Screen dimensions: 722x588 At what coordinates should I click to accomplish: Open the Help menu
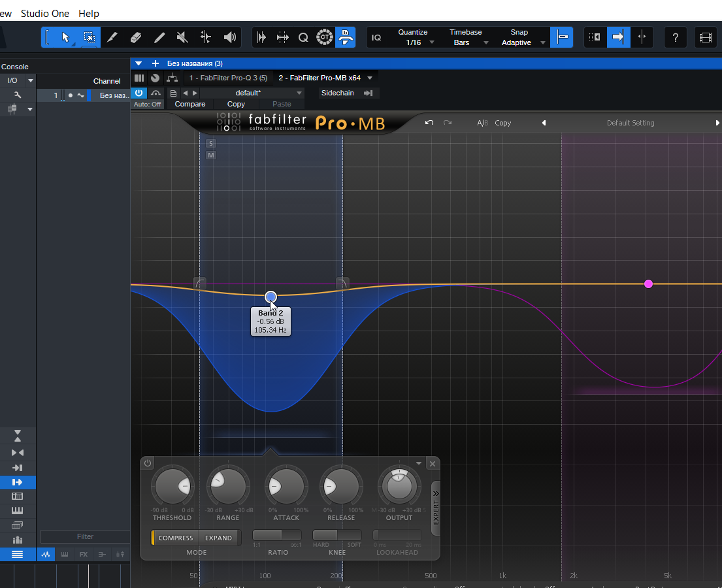point(88,13)
